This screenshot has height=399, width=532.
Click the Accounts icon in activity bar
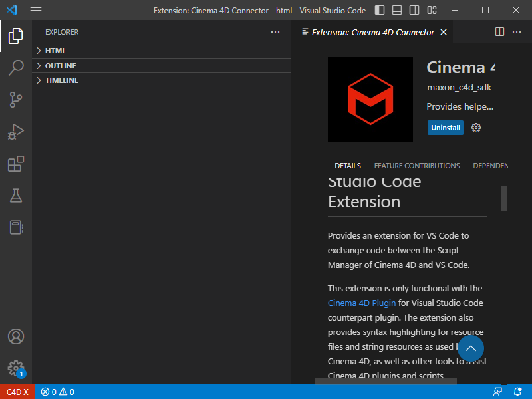coord(16,336)
